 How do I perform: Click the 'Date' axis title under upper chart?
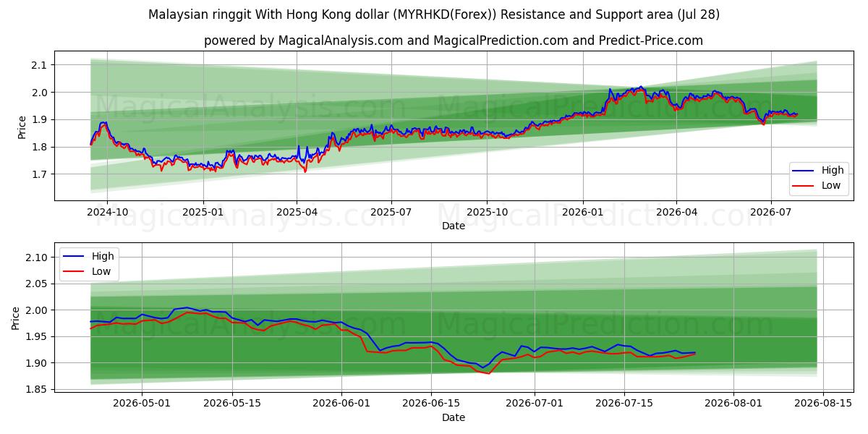click(454, 226)
